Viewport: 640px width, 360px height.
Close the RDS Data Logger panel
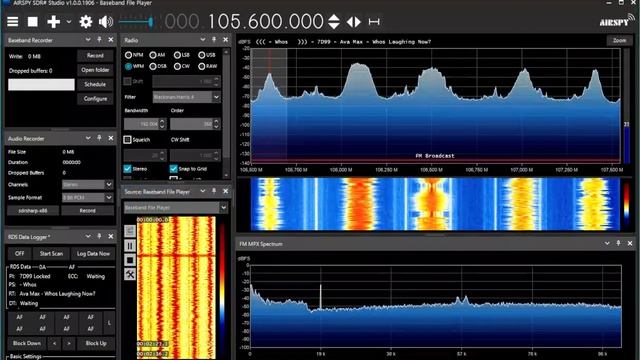(x=111, y=236)
